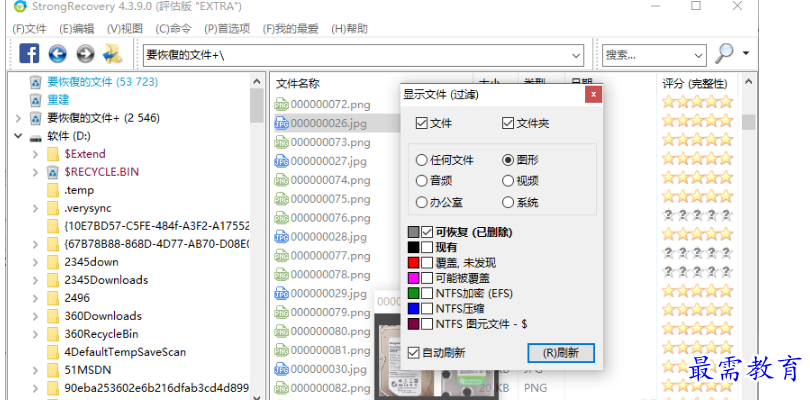The image size is (810, 400).
Task: Select the 音频 radio option
Action: (422, 181)
